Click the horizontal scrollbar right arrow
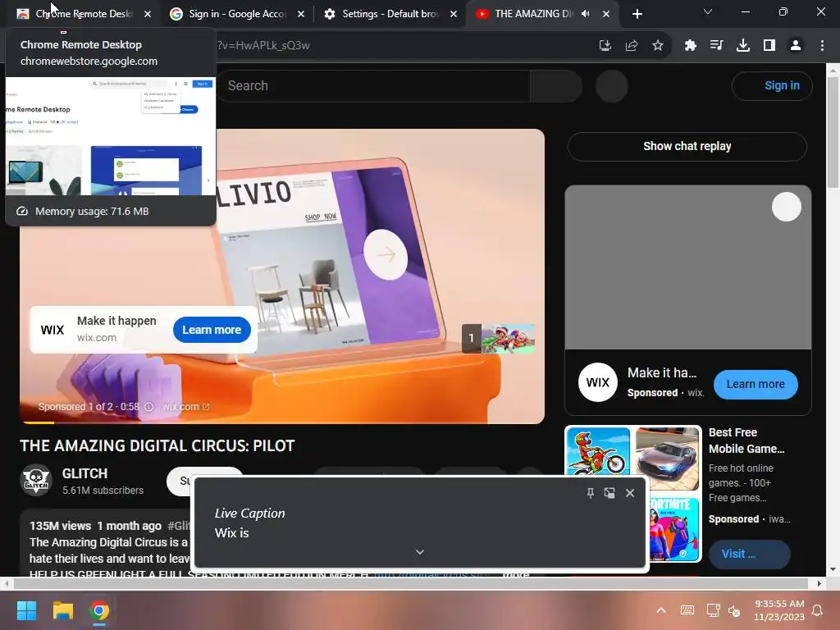Image resolution: width=840 pixels, height=630 pixels. pyautogui.click(x=819, y=583)
